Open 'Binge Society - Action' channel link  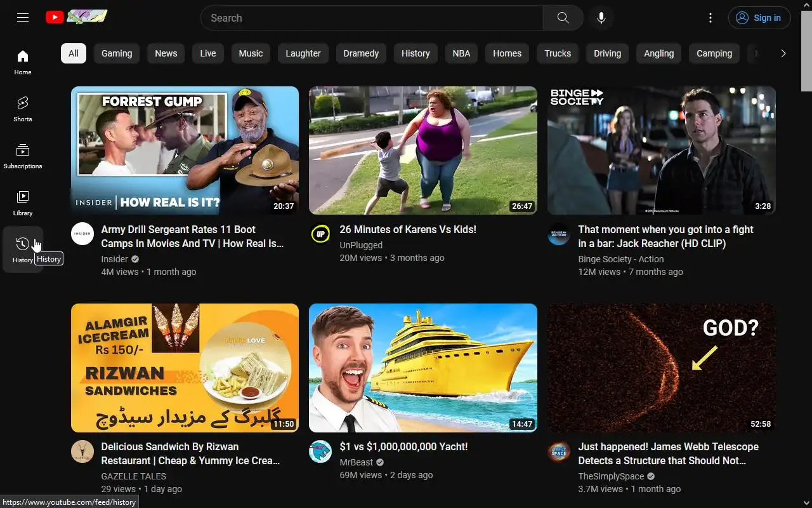621,259
